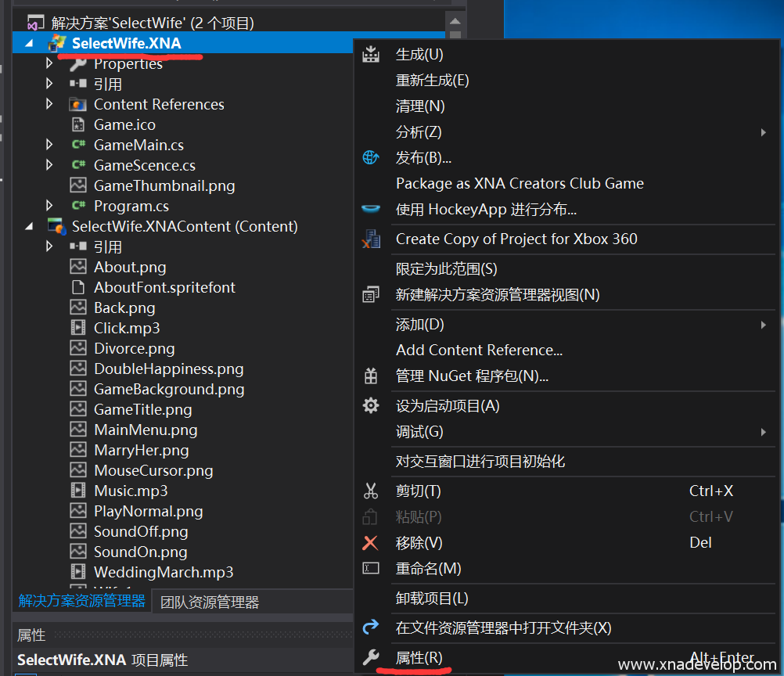Click the red X 移除 icon
Image resolution: width=784 pixels, height=676 pixels.
click(371, 543)
